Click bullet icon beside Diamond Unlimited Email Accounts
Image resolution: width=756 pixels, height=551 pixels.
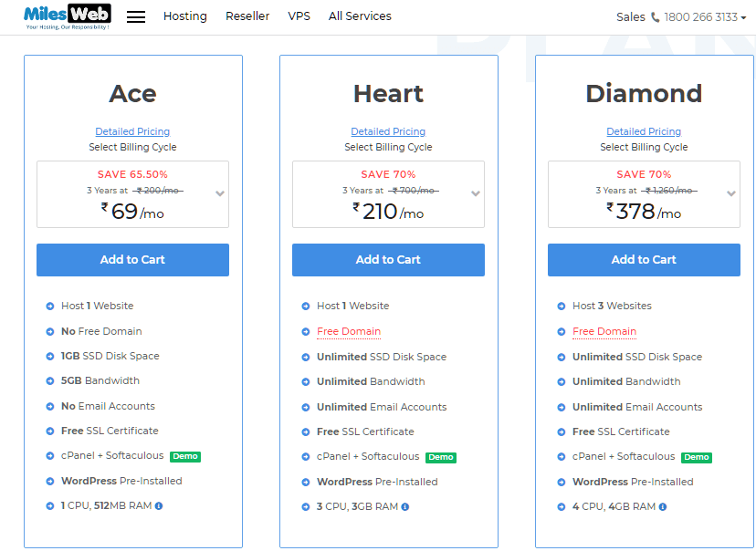point(561,407)
